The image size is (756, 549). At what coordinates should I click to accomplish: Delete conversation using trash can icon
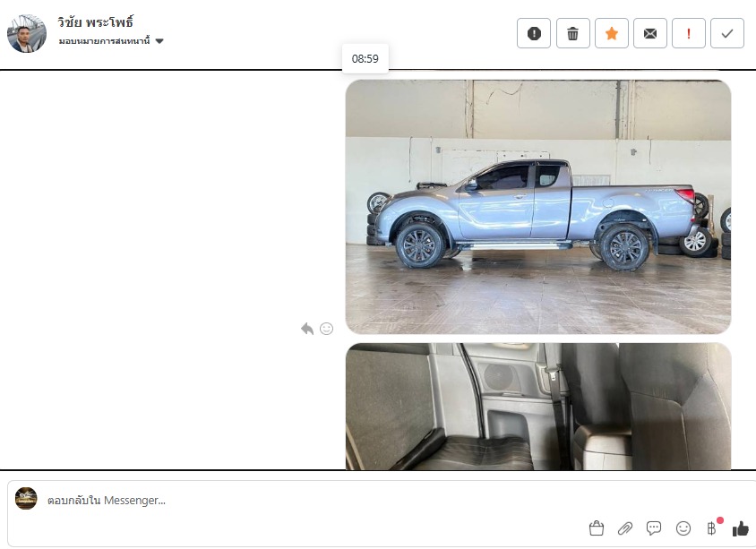coord(572,33)
